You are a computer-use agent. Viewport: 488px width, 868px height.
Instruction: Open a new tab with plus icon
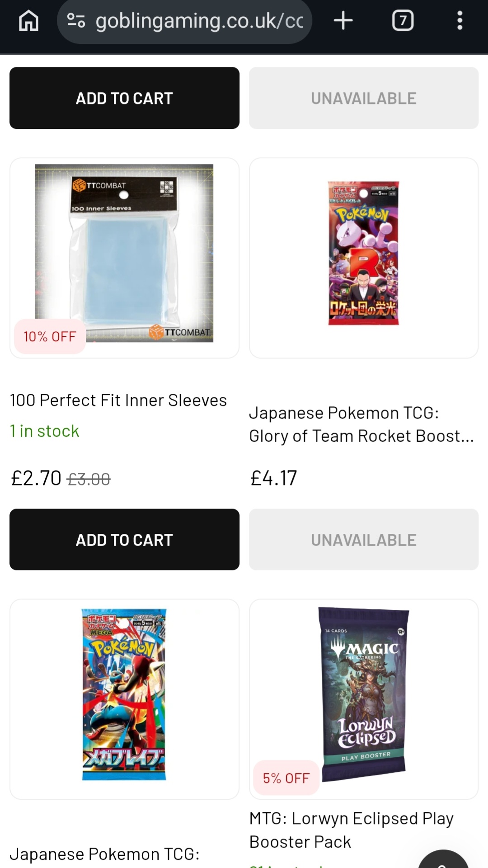pyautogui.click(x=343, y=21)
